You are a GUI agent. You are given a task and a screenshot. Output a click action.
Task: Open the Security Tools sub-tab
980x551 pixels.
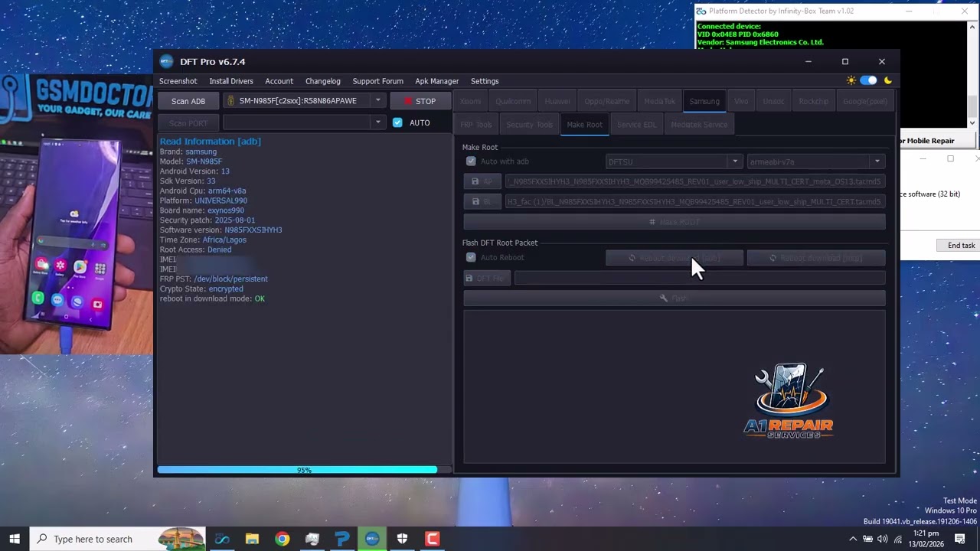click(x=529, y=125)
